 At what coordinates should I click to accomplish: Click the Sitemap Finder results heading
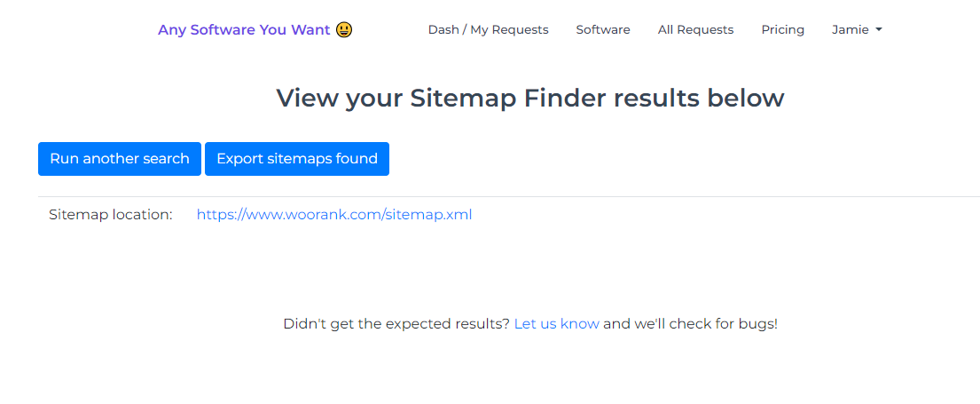(530, 99)
